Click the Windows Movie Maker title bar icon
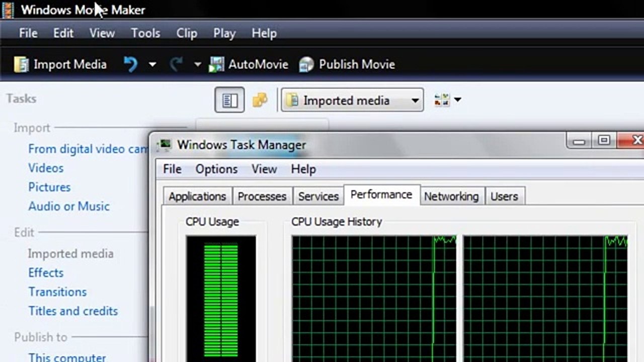The height and width of the screenshot is (362, 644). click(x=8, y=10)
